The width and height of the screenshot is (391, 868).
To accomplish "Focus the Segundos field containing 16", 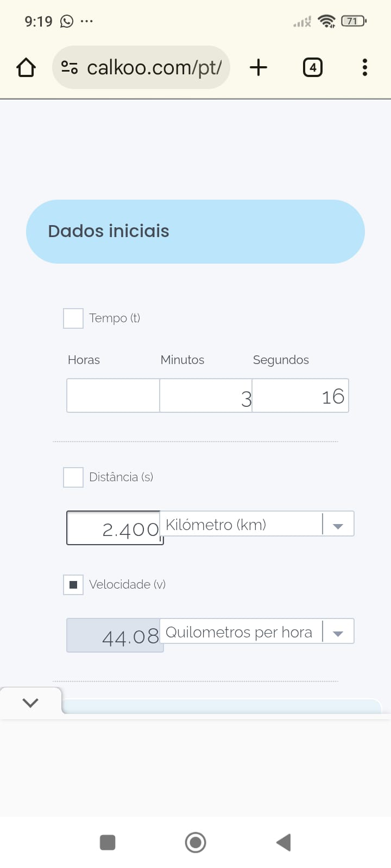I will 300,395.
